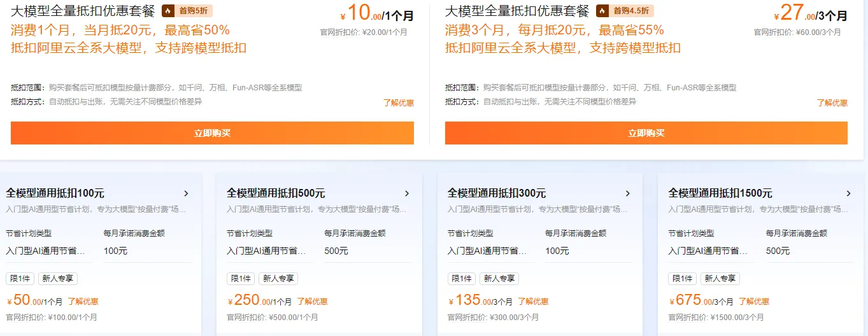Expand chevron on 全模型通用抵扣500元 card
The height and width of the screenshot is (336, 868).
tap(407, 193)
